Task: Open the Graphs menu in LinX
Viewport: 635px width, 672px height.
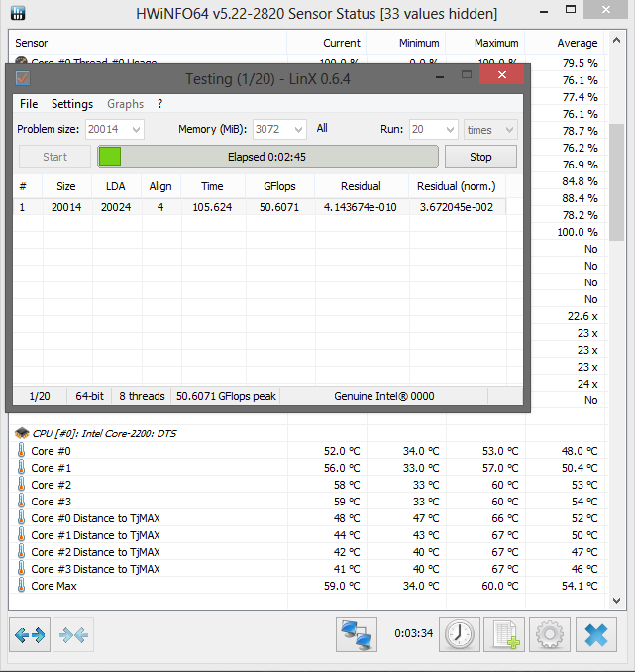Action: pyautogui.click(x=125, y=104)
